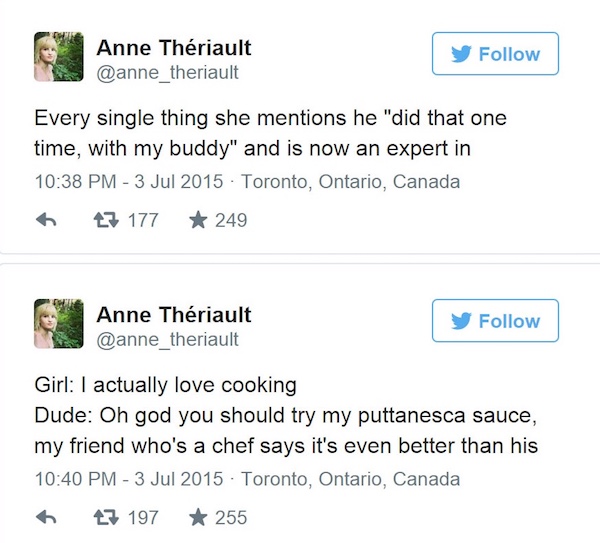600x543 pixels.
Task: View the 177 retweets count
Action: [143, 220]
